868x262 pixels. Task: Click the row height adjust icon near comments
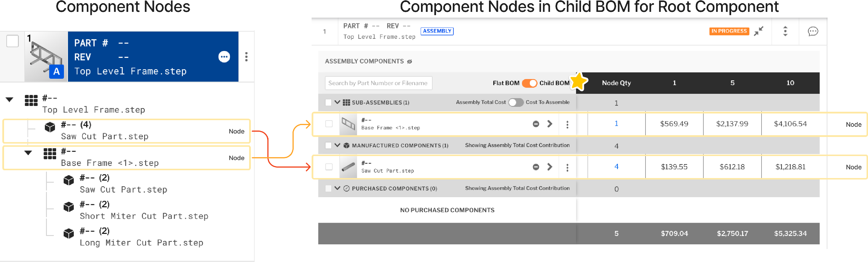785,31
